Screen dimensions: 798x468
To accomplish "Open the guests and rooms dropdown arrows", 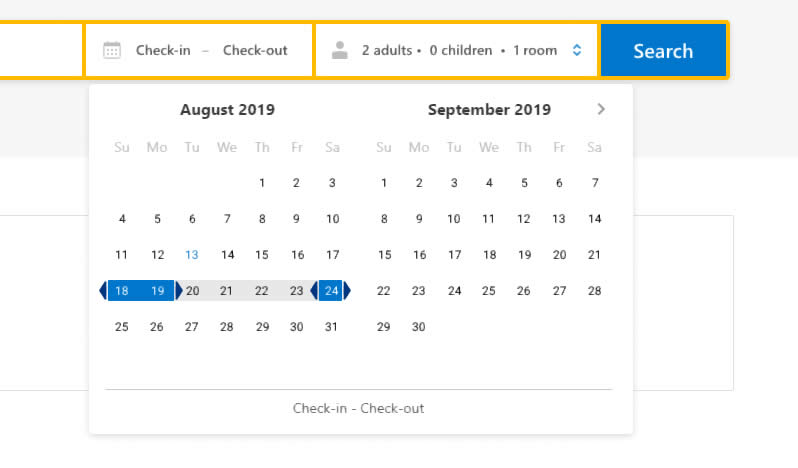I will (577, 50).
